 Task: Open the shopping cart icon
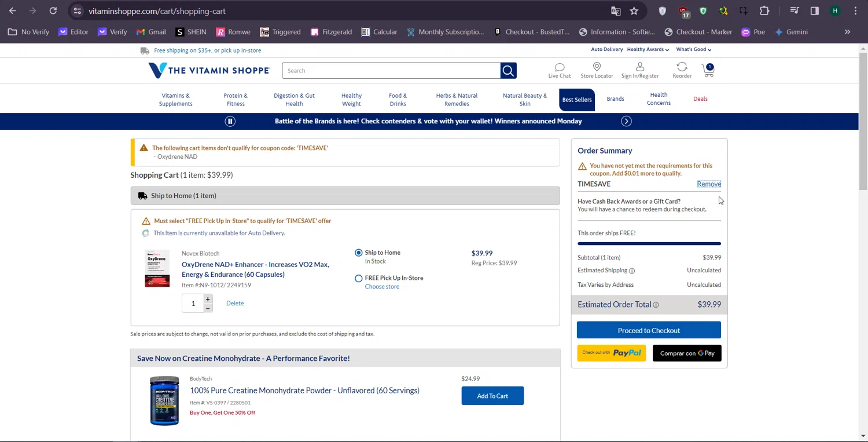(x=708, y=71)
